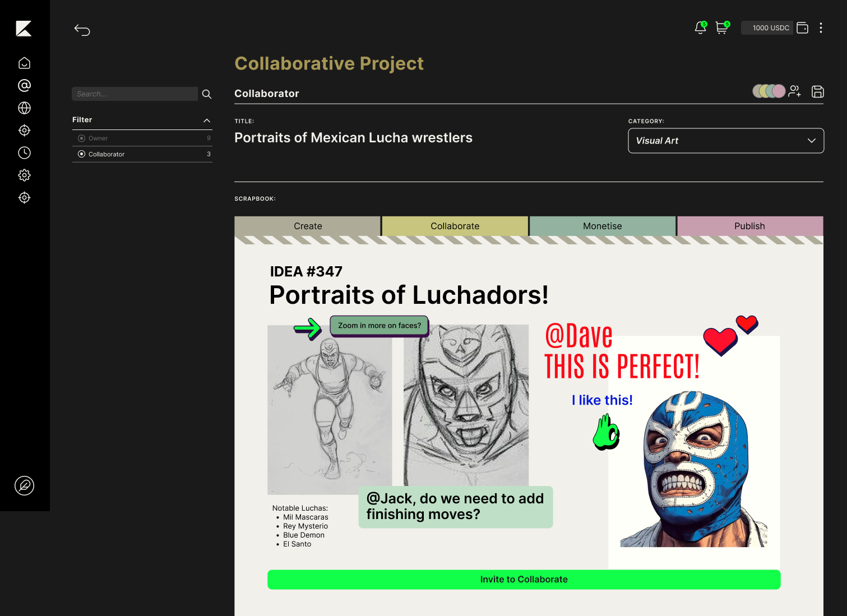This screenshot has height=616, width=847.
Task: Collapse the Filter section chevron
Action: pos(207,121)
